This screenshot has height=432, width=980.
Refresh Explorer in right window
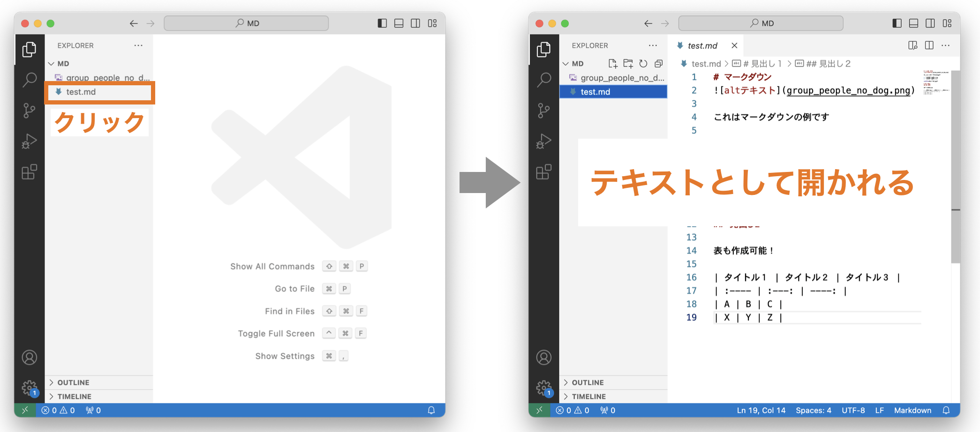click(643, 63)
